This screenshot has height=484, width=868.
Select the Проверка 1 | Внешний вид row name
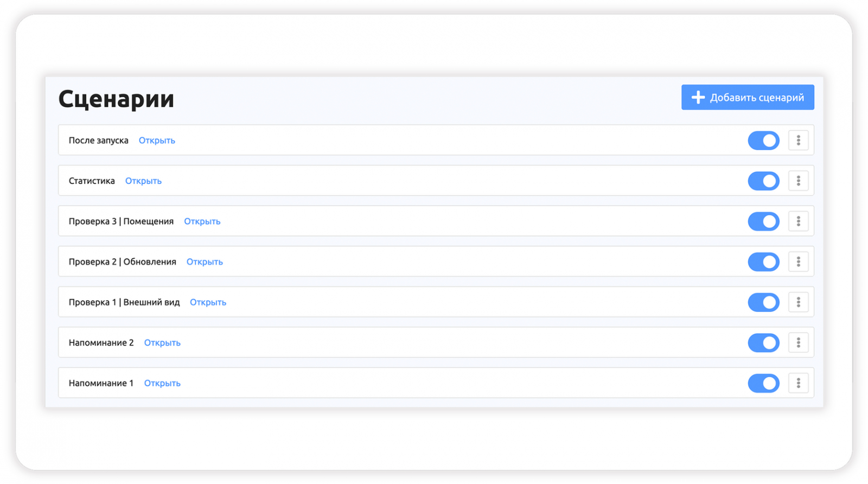(124, 302)
